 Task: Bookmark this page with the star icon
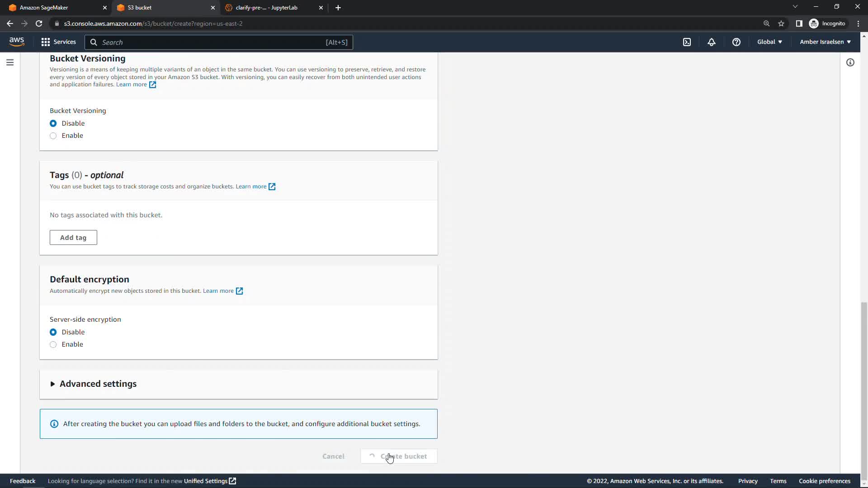(x=781, y=23)
